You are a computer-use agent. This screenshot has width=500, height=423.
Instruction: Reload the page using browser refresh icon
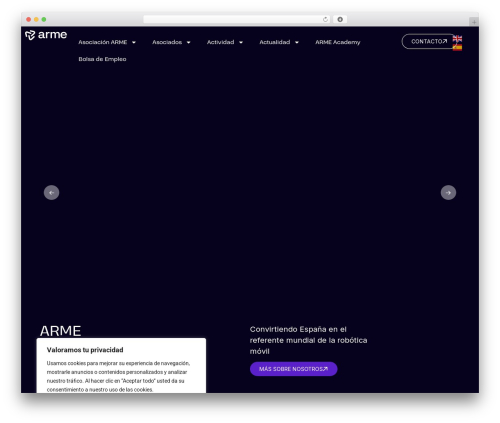(325, 19)
